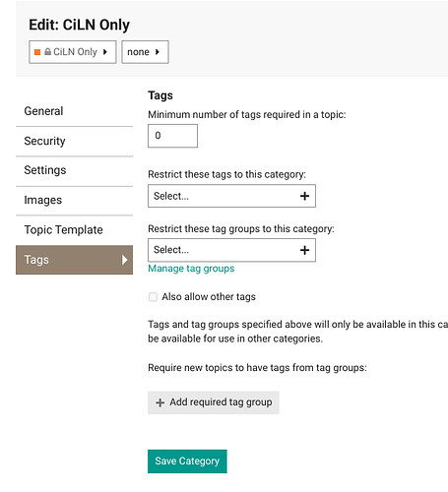Open the Manage tag groups link

click(191, 269)
